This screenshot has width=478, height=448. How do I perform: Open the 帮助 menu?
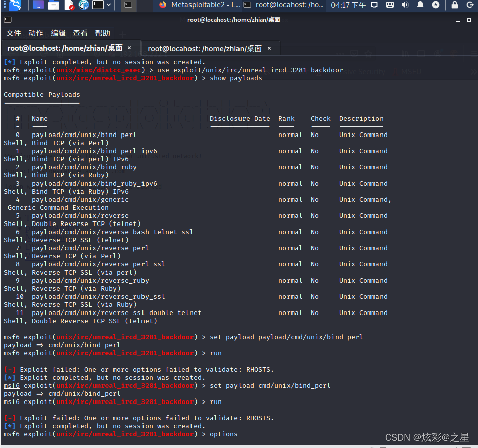pyautogui.click(x=103, y=33)
